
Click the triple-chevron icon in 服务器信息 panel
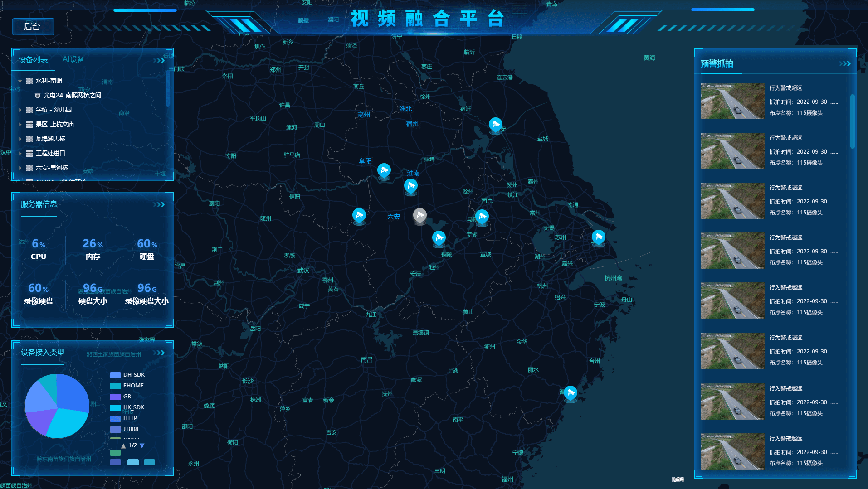pos(159,205)
